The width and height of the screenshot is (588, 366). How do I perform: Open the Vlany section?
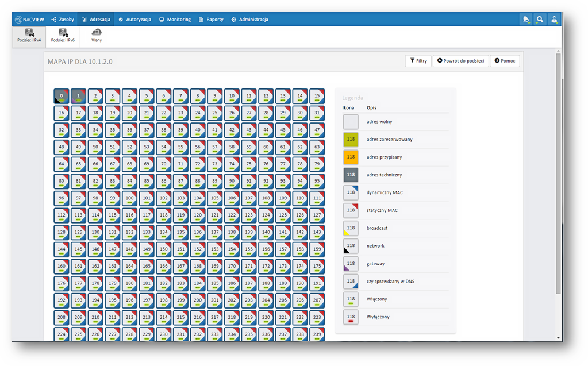click(x=97, y=36)
